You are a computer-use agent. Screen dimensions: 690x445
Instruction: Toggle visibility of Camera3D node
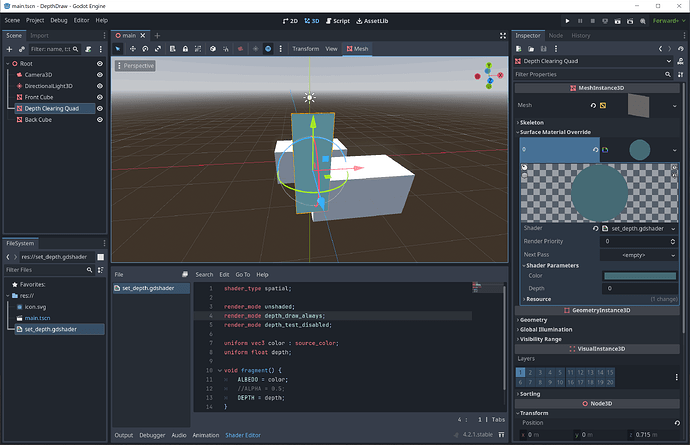tap(100, 75)
